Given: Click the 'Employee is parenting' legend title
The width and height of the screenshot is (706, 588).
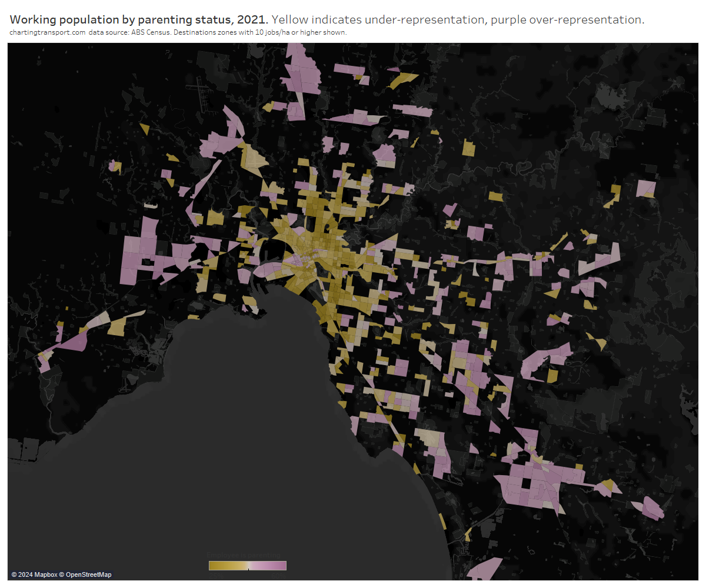Looking at the screenshot, I should pyautogui.click(x=244, y=555).
